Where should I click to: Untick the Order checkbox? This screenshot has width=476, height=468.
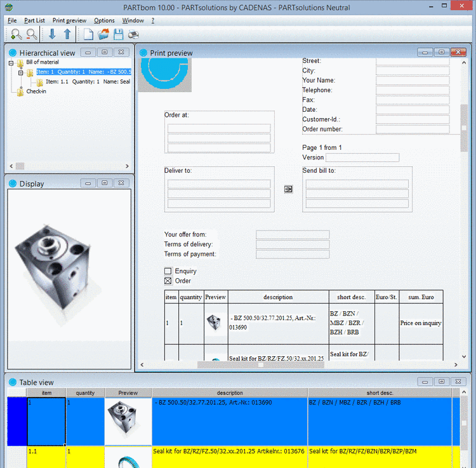[x=168, y=281]
